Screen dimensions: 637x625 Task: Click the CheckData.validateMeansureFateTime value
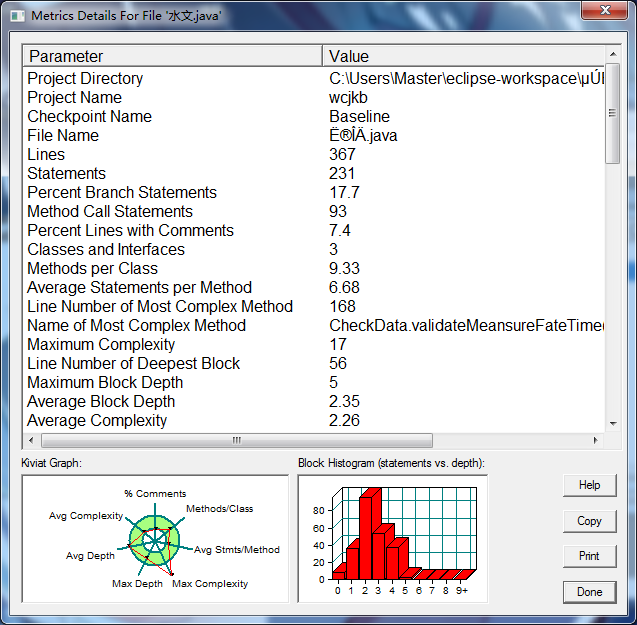[x=466, y=326]
